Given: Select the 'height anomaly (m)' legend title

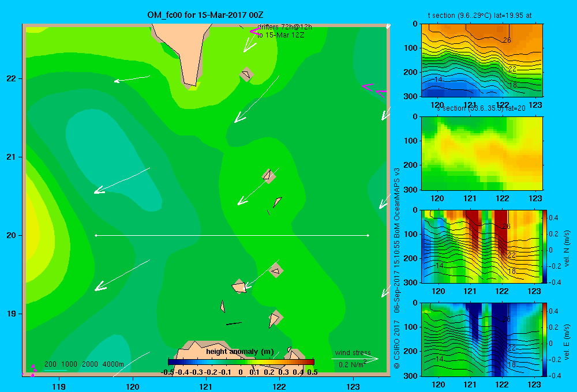Looking at the screenshot, I should click(240, 352).
